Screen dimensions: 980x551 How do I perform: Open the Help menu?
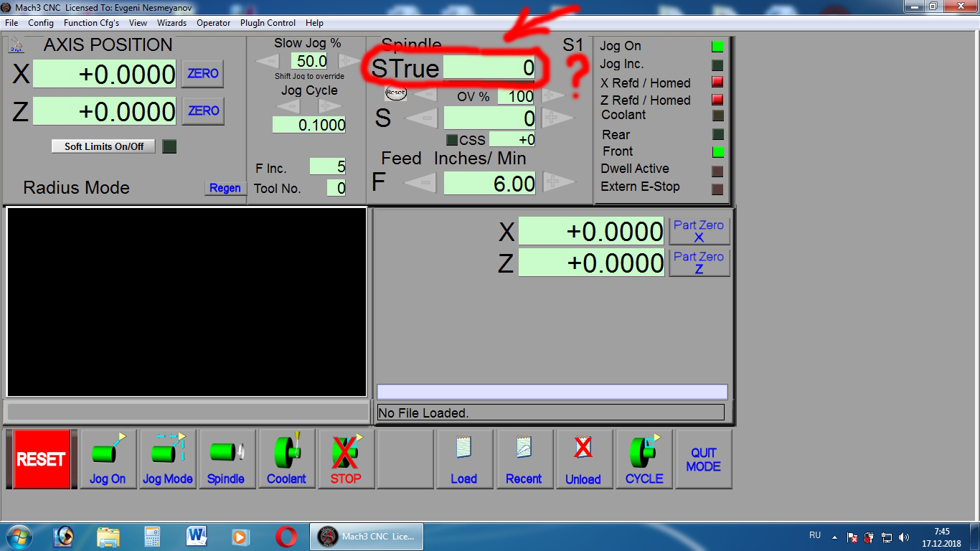point(314,23)
